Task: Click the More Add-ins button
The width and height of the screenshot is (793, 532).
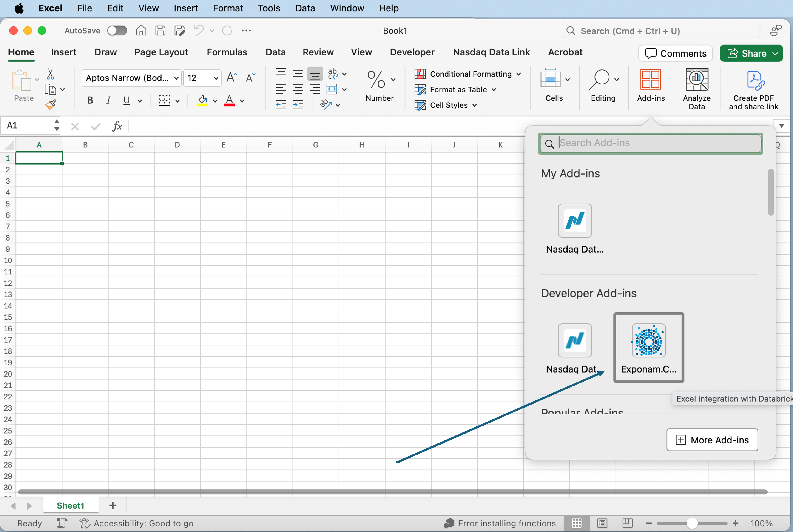Action: click(712, 440)
